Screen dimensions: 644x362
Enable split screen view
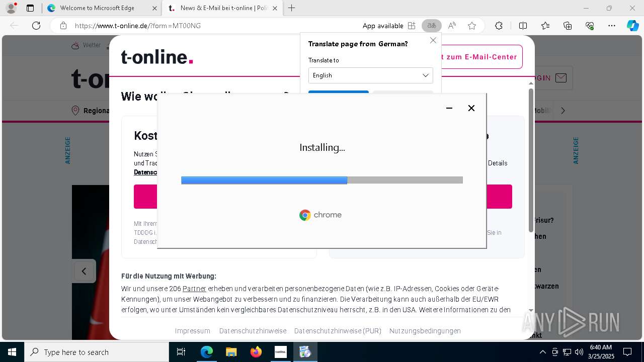(x=523, y=26)
